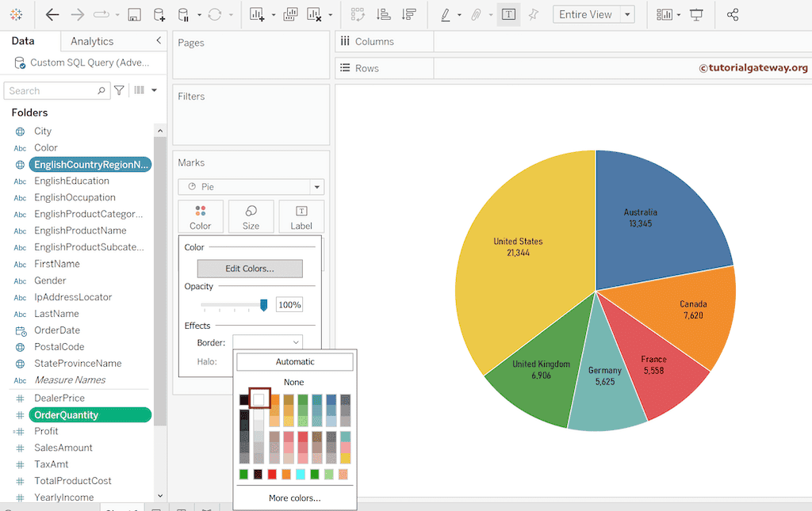The width and height of the screenshot is (812, 511).
Task: Switch to the Analytics tab
Action: coord(92,41)
